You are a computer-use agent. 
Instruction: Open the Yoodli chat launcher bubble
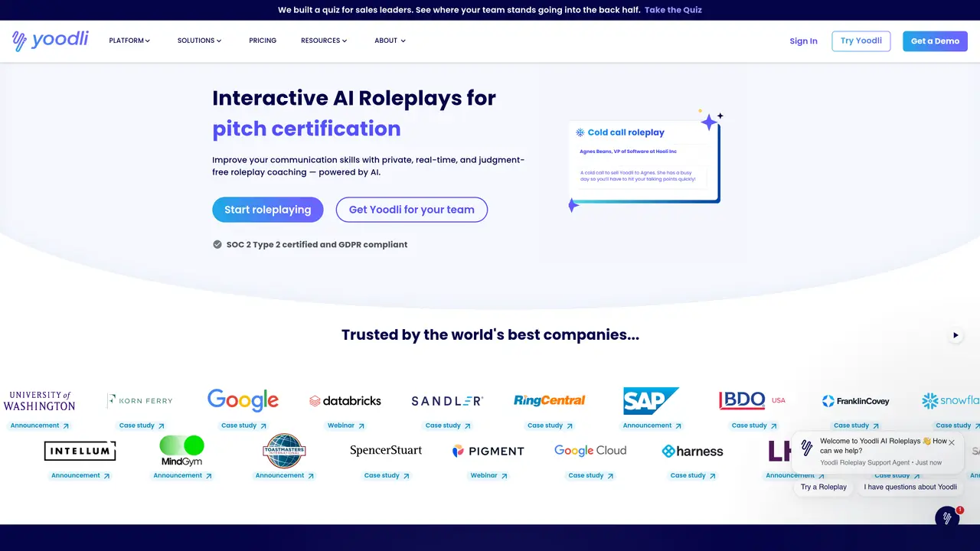point(947,518)
